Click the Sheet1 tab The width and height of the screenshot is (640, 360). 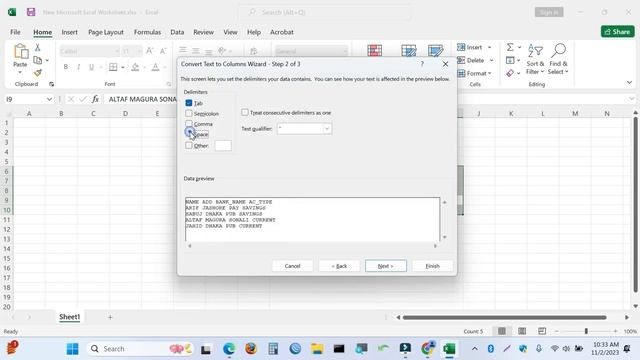[69, 317]
